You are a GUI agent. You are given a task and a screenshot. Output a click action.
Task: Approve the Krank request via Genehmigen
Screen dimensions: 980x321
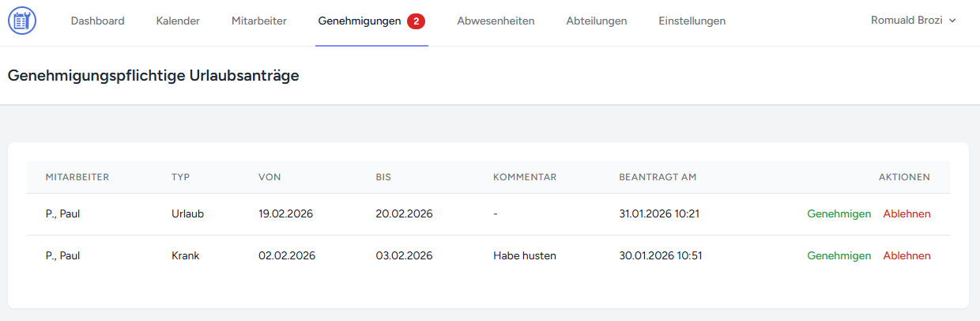point(839,256)
